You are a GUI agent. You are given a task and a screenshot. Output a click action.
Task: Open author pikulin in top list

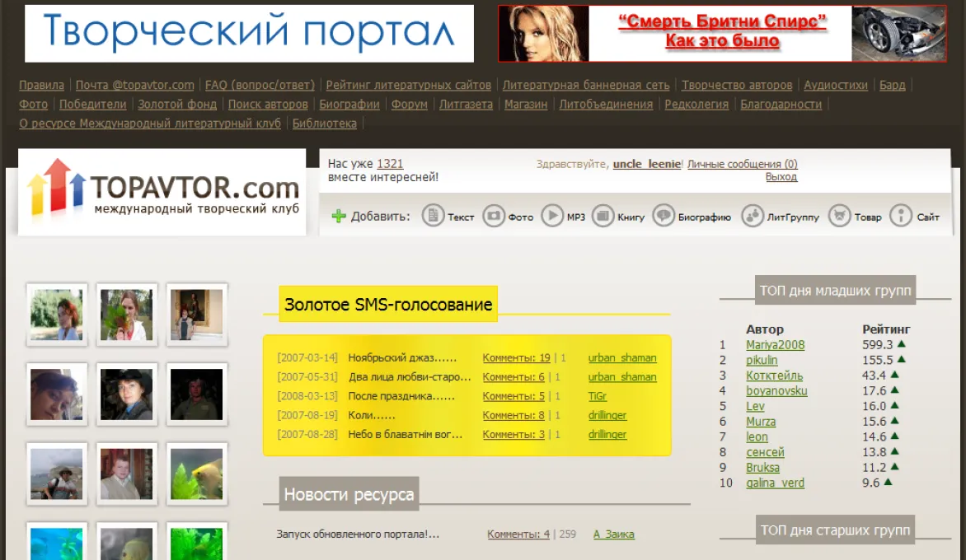pyautogui.click(x=762, y=360)
